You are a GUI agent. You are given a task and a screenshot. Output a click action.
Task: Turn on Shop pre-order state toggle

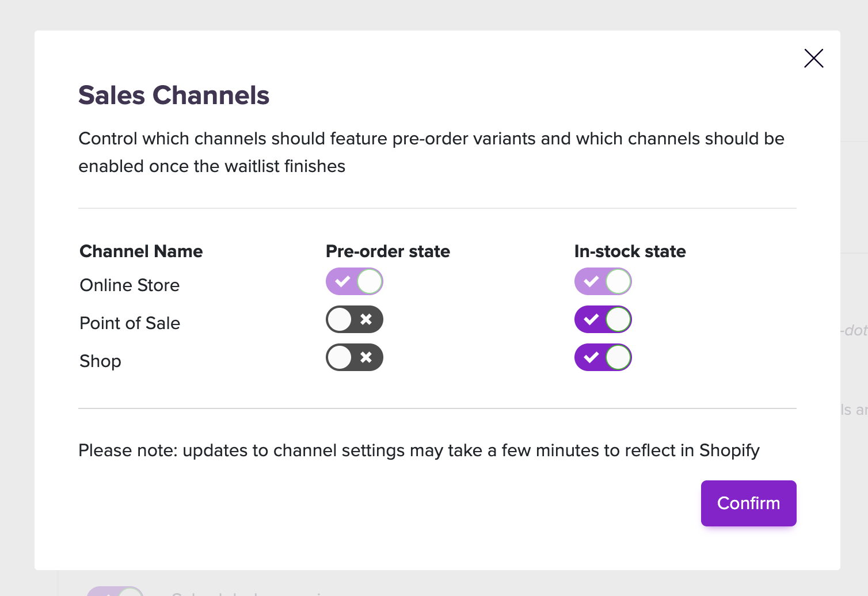point(355,357)
